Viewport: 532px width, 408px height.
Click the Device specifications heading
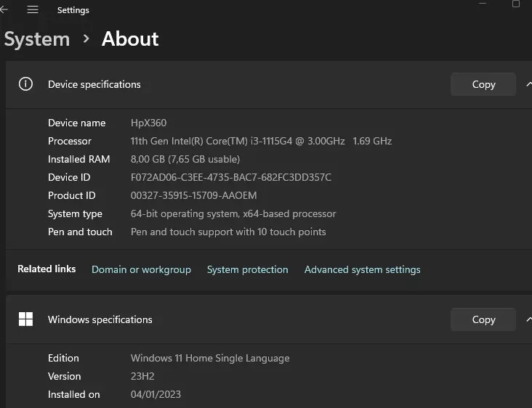(94, 84)
